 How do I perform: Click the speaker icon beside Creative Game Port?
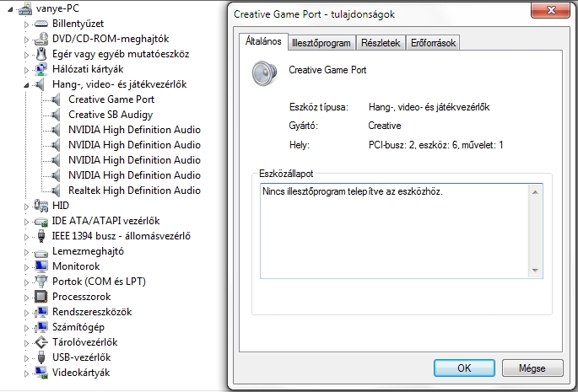56,99
